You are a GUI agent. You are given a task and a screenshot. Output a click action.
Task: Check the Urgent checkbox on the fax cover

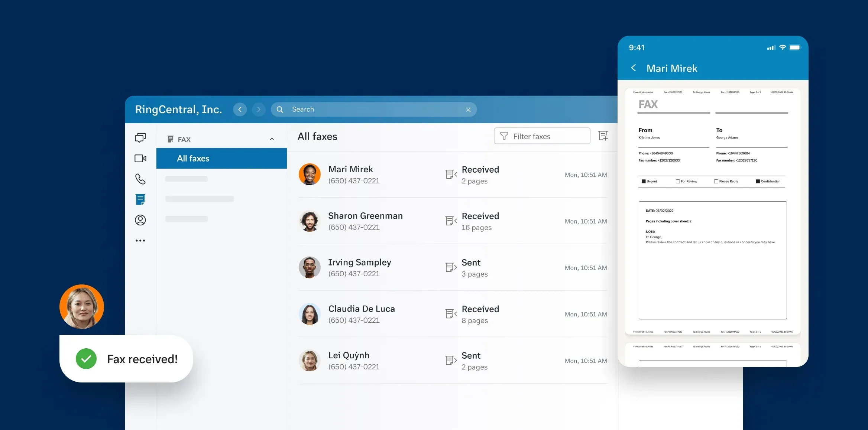point(643,181)
